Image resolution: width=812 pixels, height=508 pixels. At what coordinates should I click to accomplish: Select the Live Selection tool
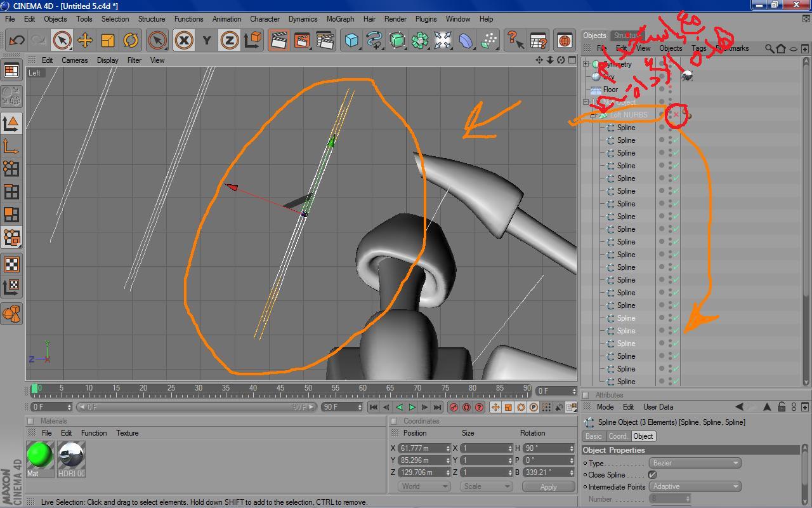[62, 40]
